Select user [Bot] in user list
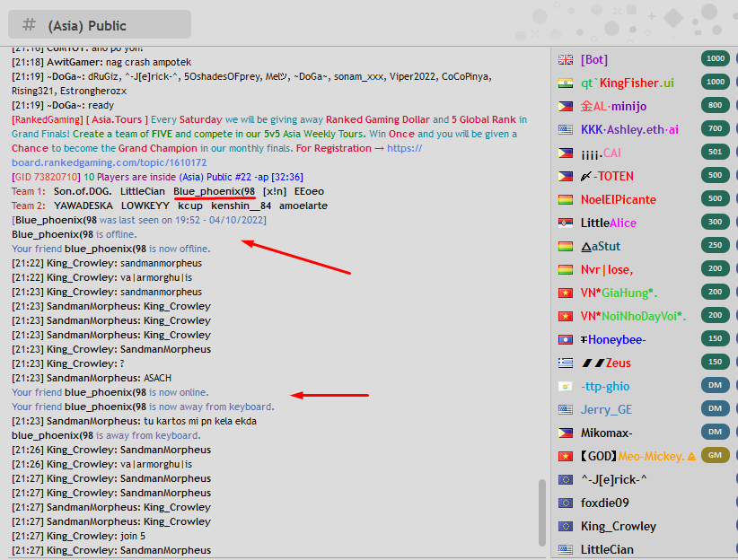Viewport: 738px width, 560px height. tap(594, 60)
